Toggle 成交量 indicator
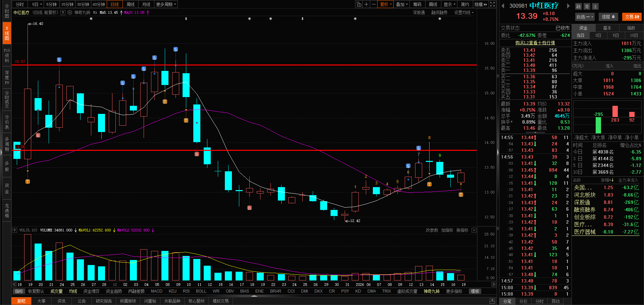This screenshot has height=305, width=644. tap(56, 291)
